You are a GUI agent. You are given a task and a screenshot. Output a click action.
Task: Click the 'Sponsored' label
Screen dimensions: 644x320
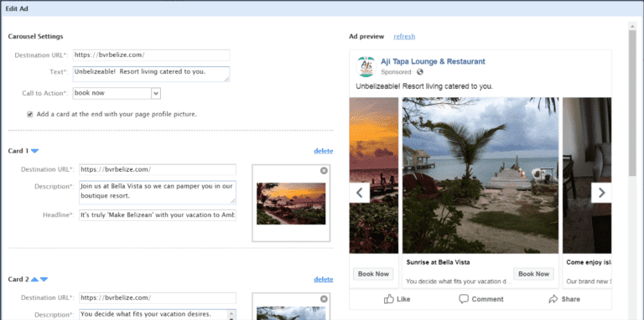point(396,72)
